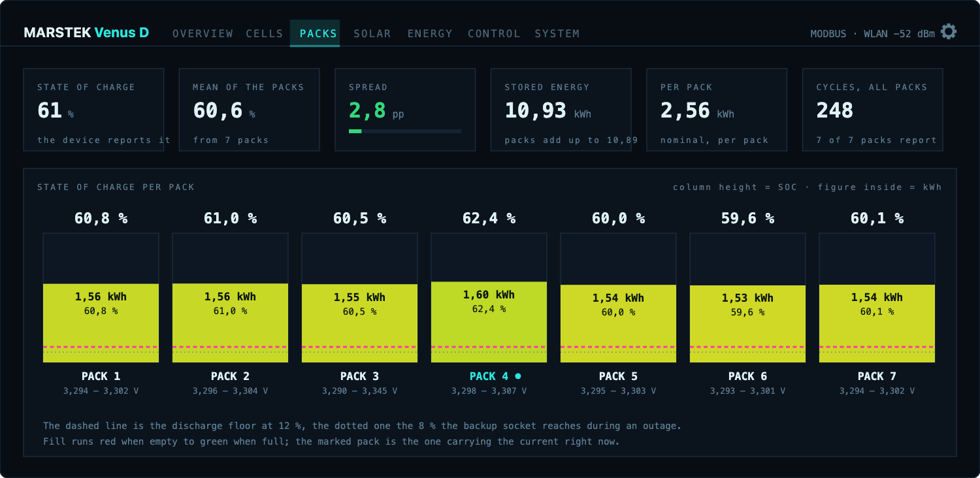Select the PACK 2 label
Screen dimensions: 980x478
coord(230,376)
